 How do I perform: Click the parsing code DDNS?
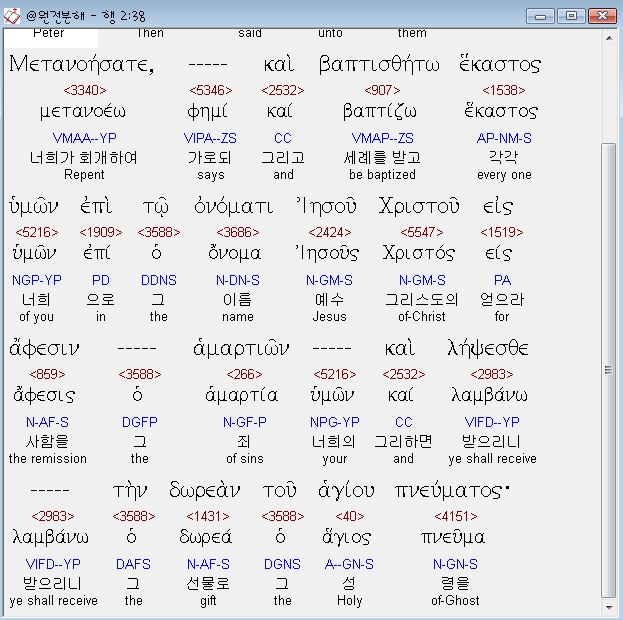coord(159,280)
